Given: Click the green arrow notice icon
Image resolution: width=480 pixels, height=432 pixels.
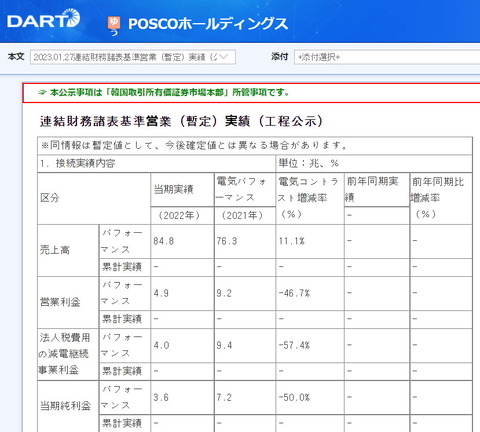Looking at the screenshot, I should coord(43,92).
